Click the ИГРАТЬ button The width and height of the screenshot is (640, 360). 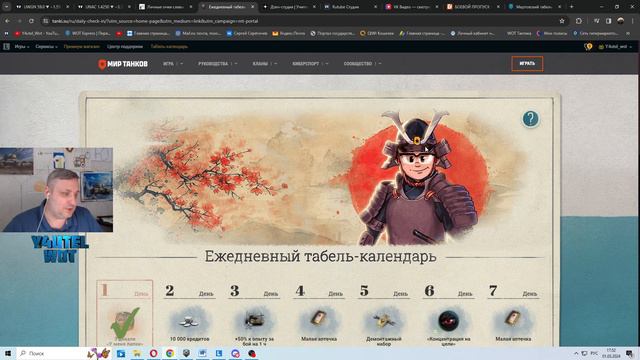[x=527, y=64]
